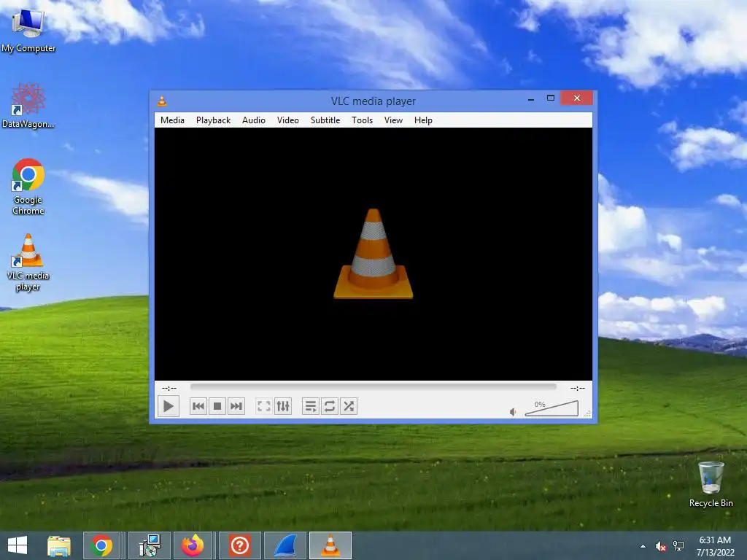Open the Media menu

coord(172,120)
